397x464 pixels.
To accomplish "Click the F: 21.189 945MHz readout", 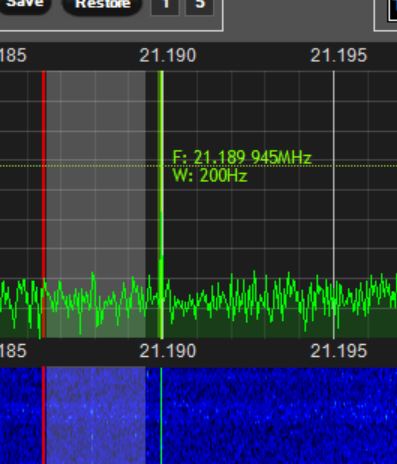I will click(x=242, y=157).
